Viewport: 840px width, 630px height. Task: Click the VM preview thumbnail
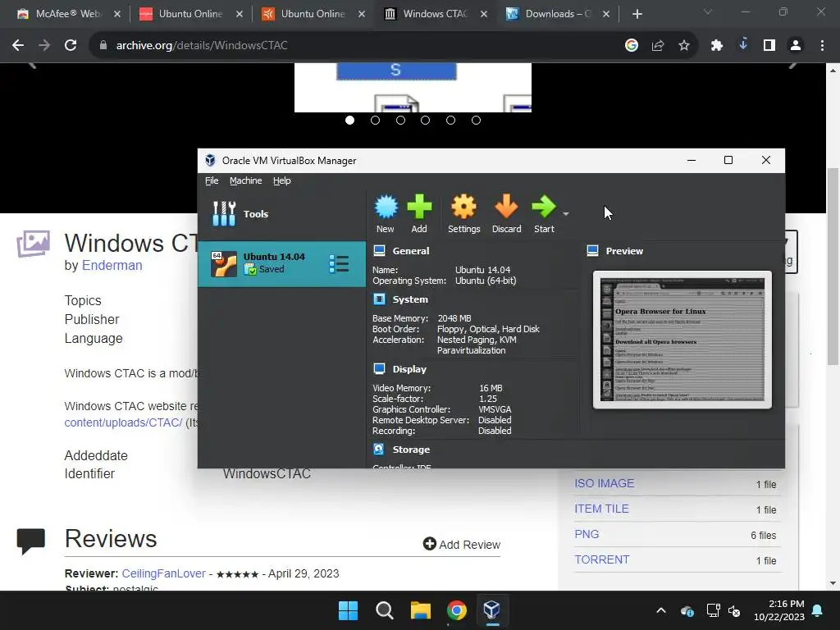tap(682, 340)
